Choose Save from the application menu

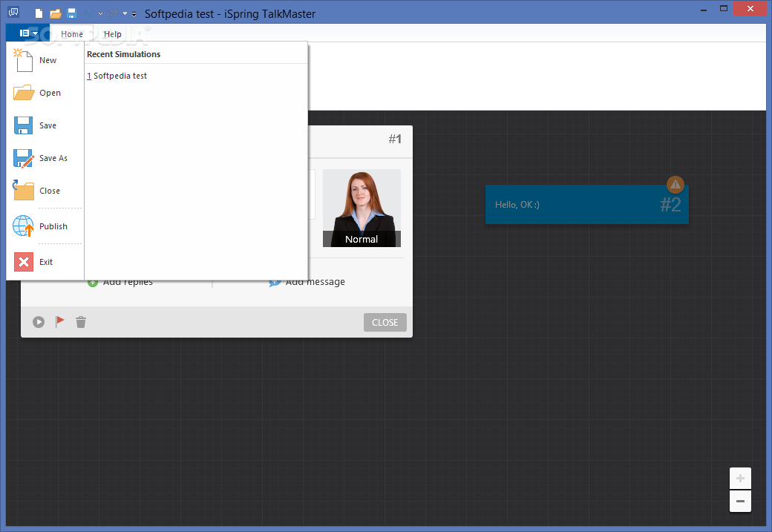pyautogui.click(x=45, y=125)
